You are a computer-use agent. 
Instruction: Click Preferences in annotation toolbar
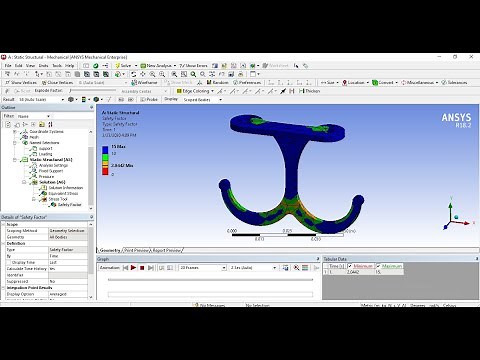pyautogui.click(x=247, y=82)
